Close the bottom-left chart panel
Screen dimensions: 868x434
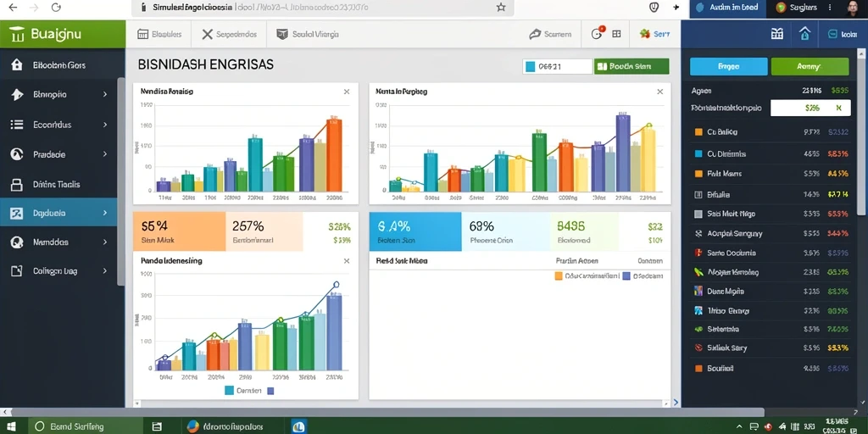pyautogui.click(x=347, y=261)
